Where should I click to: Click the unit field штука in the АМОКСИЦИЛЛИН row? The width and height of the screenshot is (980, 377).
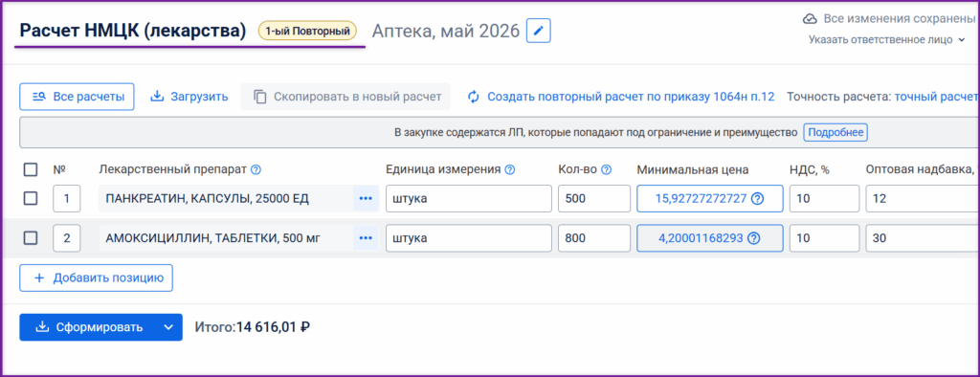[469, 237]
